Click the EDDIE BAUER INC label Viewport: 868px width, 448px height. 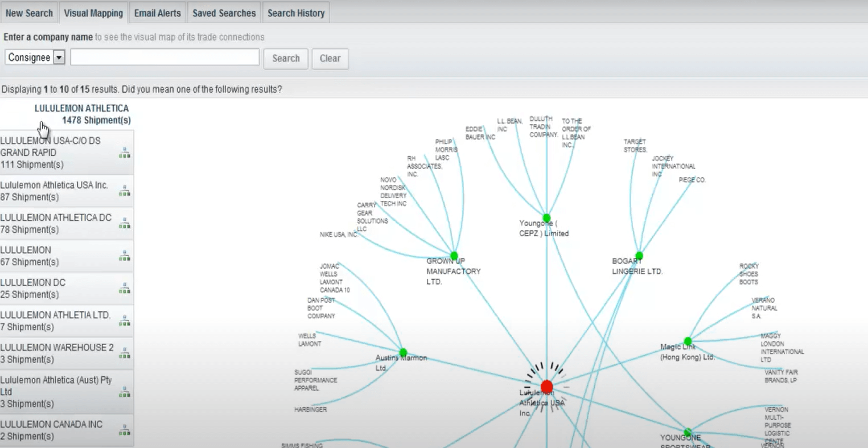pyautogui.click(x=480, y=133)
